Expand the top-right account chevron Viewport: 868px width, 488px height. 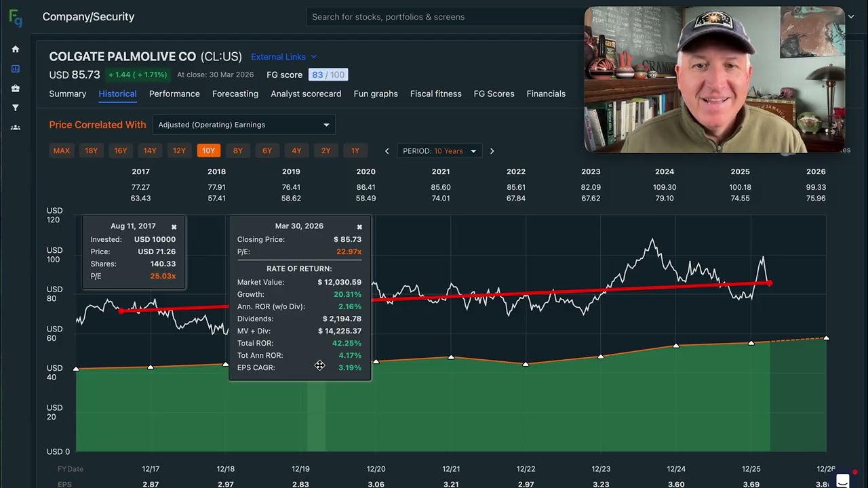coord(851,17)
